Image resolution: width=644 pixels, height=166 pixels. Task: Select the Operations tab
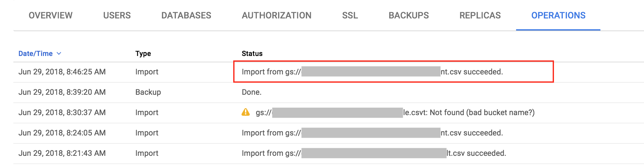pos(558,15)
